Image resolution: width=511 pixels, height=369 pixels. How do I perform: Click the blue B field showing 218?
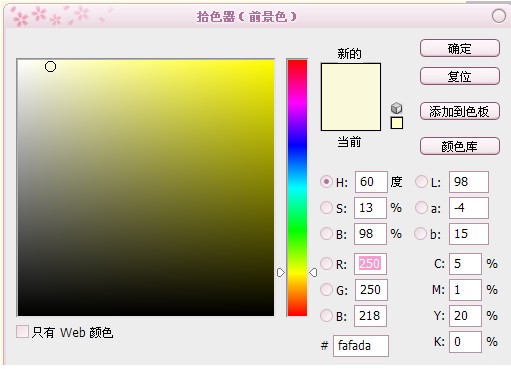pyautogui.click(x=370, y=316)
